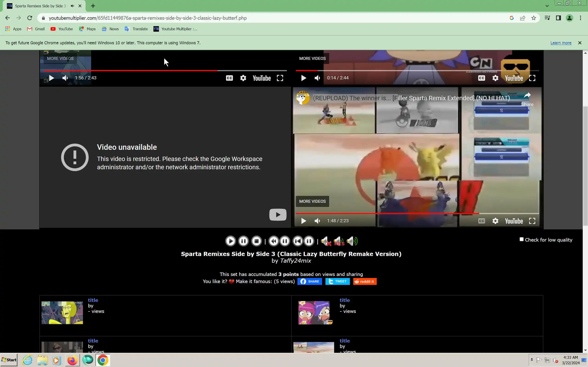Enter fullscreen on the 0:14 / 2:44 video

point(532,78)
